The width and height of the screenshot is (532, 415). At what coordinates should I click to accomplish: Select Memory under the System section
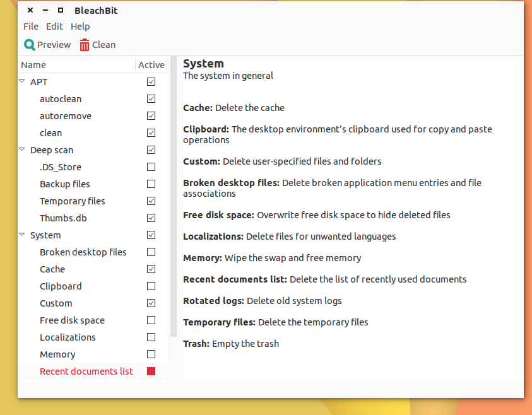click(x=57, y=354)
